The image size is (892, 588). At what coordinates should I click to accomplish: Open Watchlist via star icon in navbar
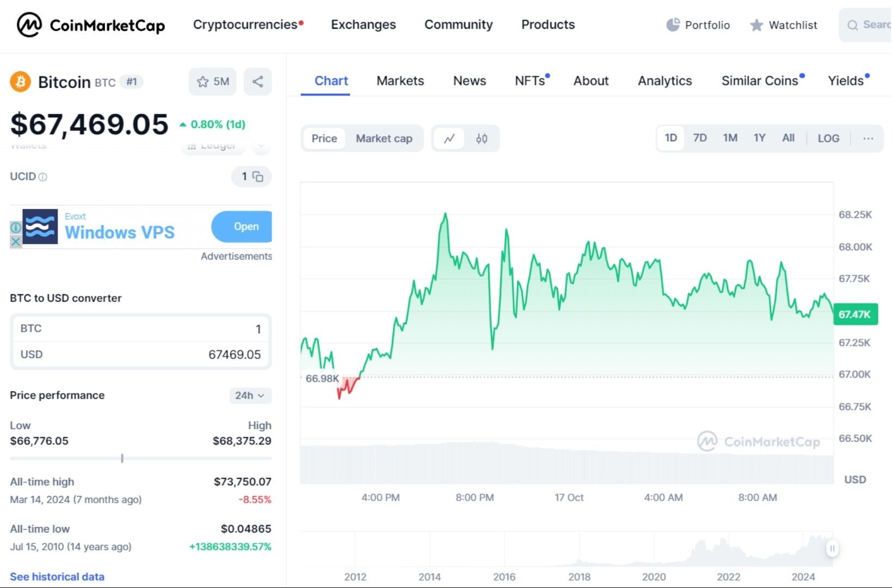[x=756, y=25]
